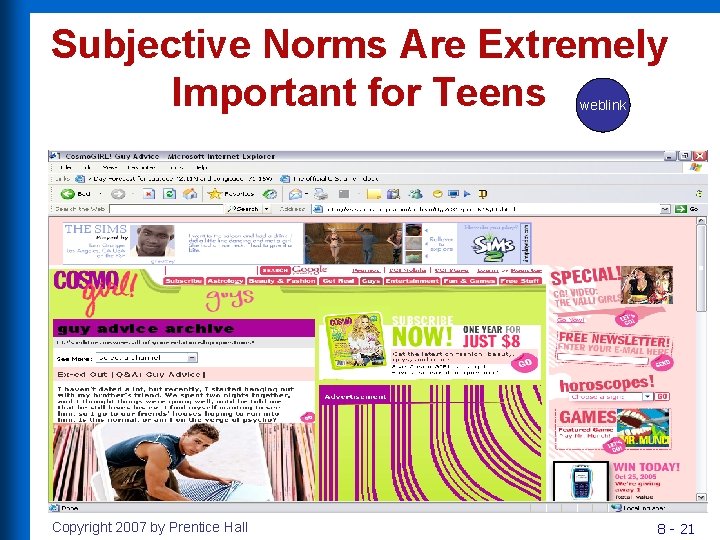
Task: Open the Favorites menu in menu bar
Action: pos(141,168)
